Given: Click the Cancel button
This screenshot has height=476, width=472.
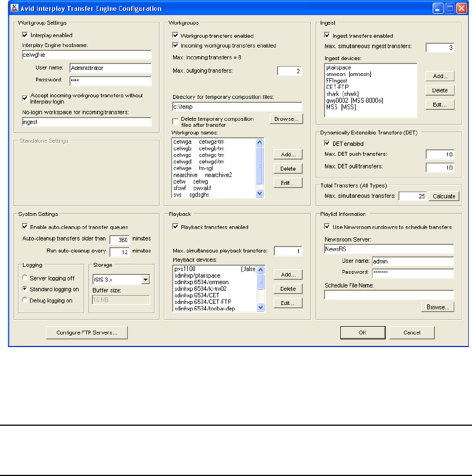Looking at the screenshot, I should (412, 332).
